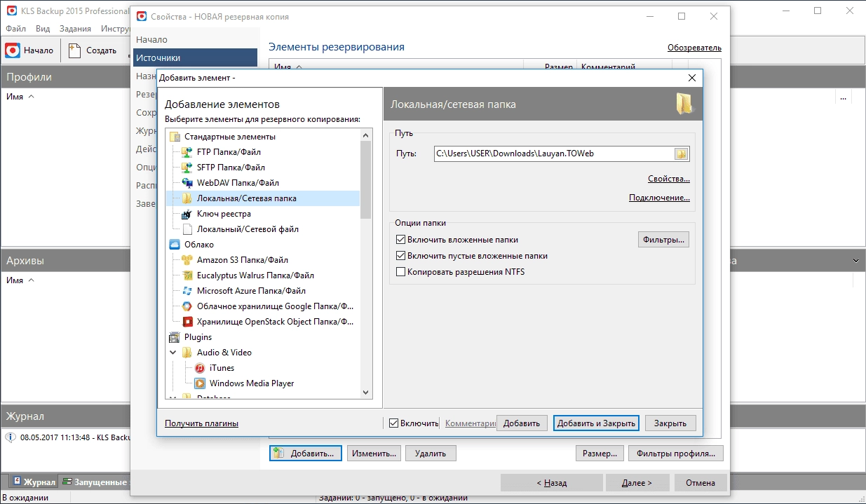
Task: Click the iTunes plugin icon
Action: [199, 368]
